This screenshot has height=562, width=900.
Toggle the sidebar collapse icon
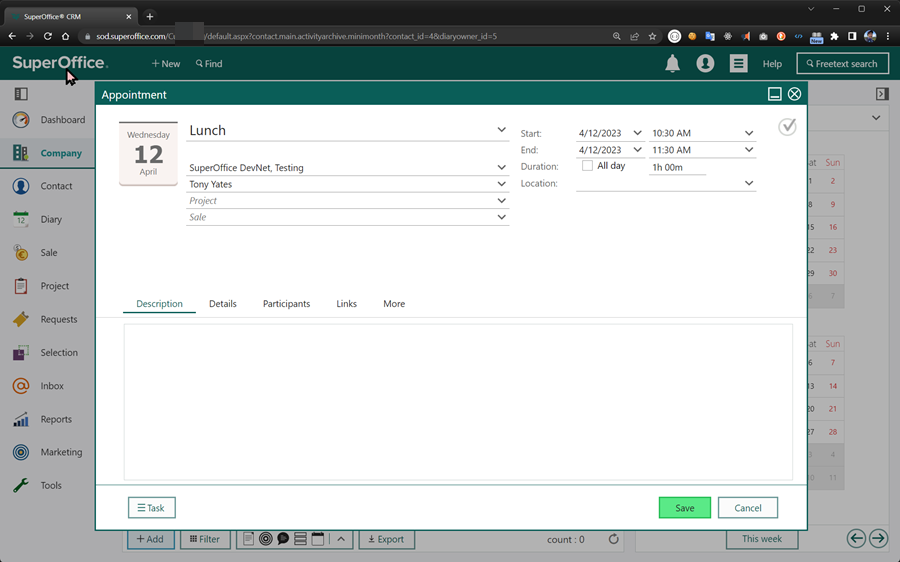[21, 94]
